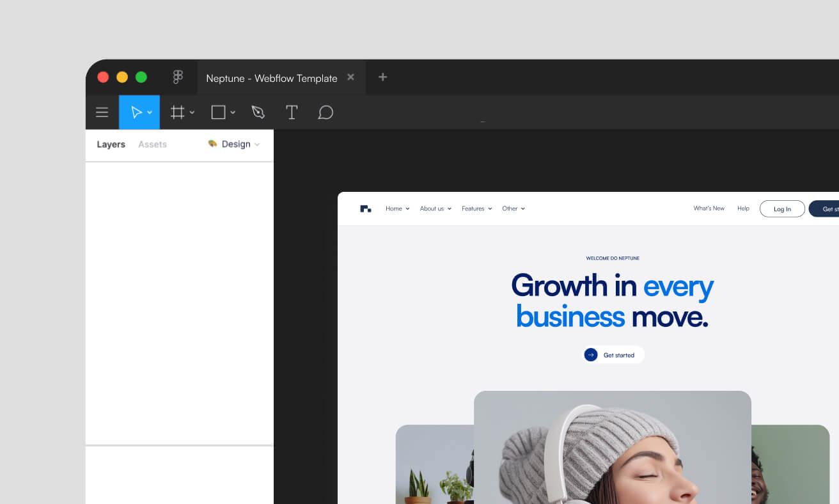Switch to the Assets tab

coord(152,145)
